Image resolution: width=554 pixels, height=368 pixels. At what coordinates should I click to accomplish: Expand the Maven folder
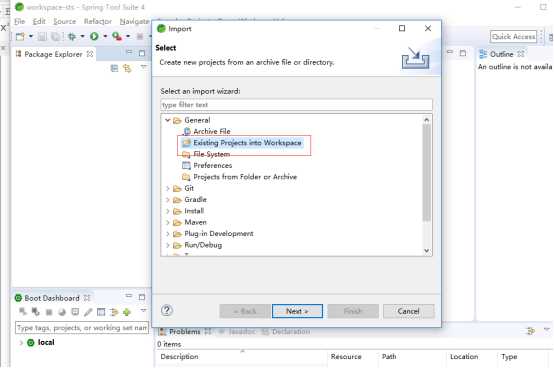click(167, 222)
